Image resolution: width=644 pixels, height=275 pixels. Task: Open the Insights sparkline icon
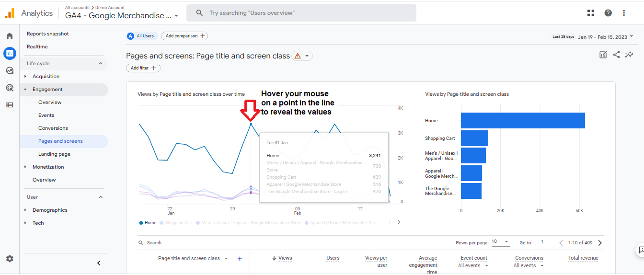point(629,55)
